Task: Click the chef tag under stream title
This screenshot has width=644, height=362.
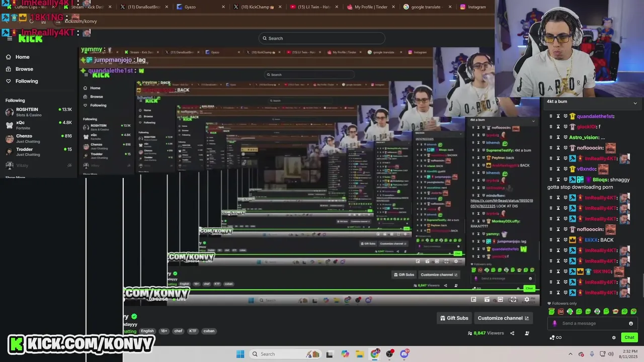Action: (x=178, y=331)
